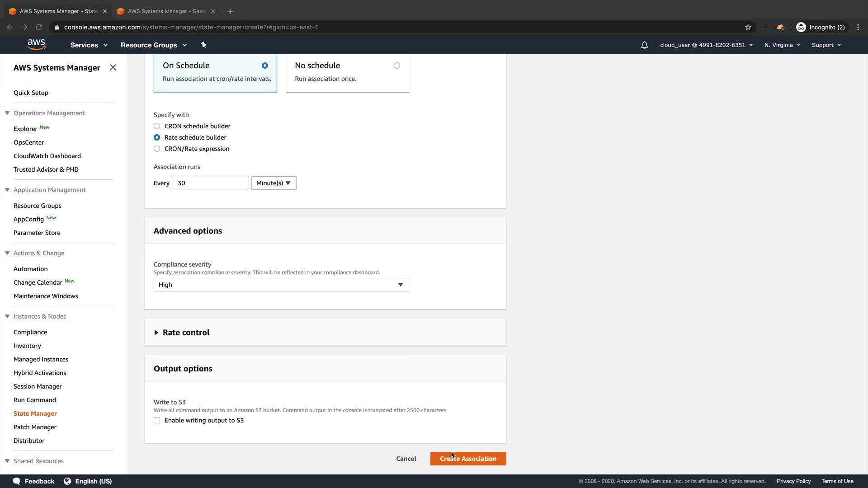Click the Feedback speech bubble icon

click(x=17, y=481)
